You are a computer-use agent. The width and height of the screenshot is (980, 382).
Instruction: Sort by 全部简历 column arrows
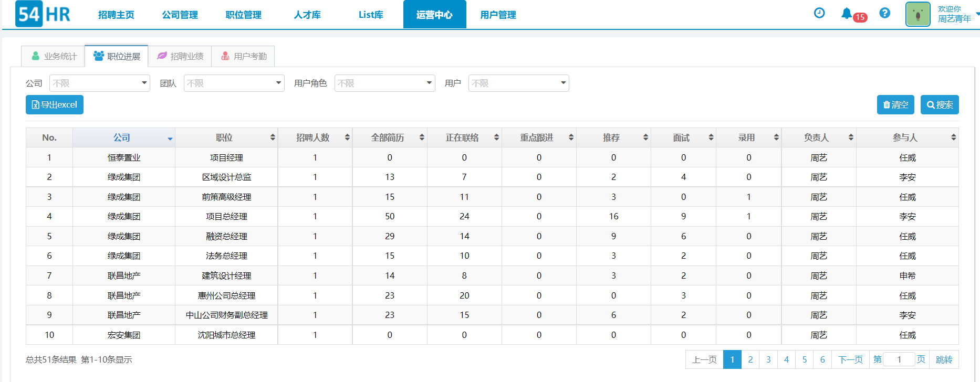pos(422,137)
